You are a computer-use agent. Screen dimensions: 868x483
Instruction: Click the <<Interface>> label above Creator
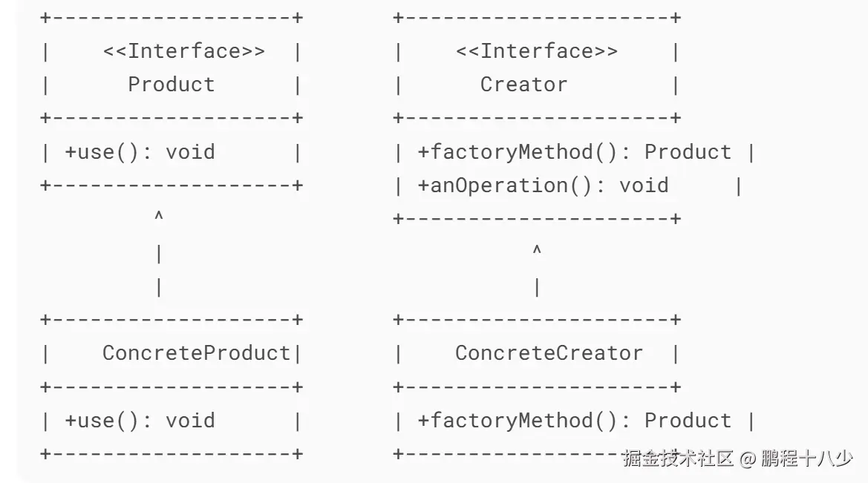536,51
